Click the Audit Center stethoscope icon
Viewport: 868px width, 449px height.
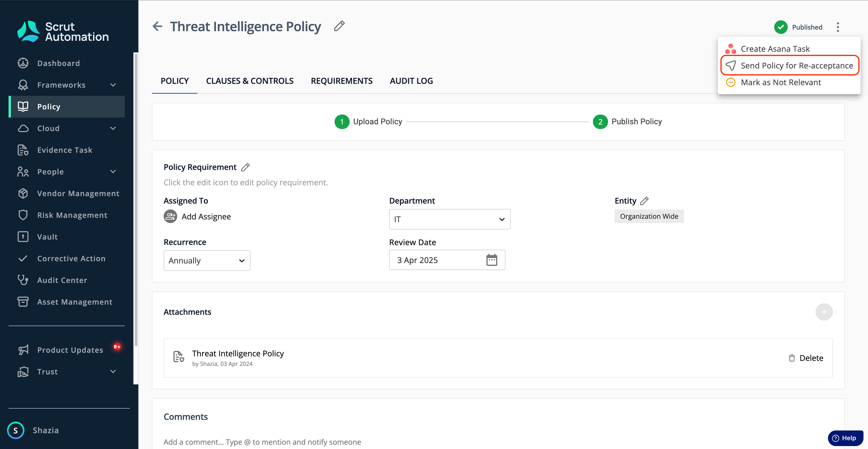(23, 280)
